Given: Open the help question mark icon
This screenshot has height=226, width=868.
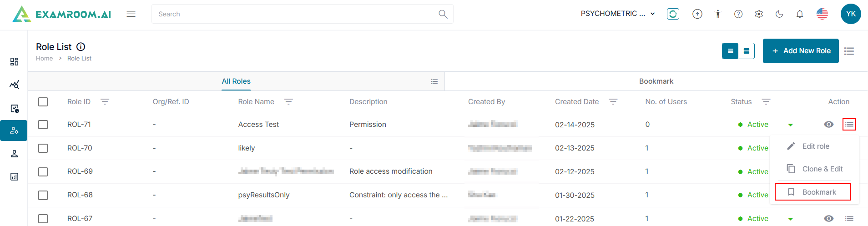Looking at the screenshot, I should (738, 14).
